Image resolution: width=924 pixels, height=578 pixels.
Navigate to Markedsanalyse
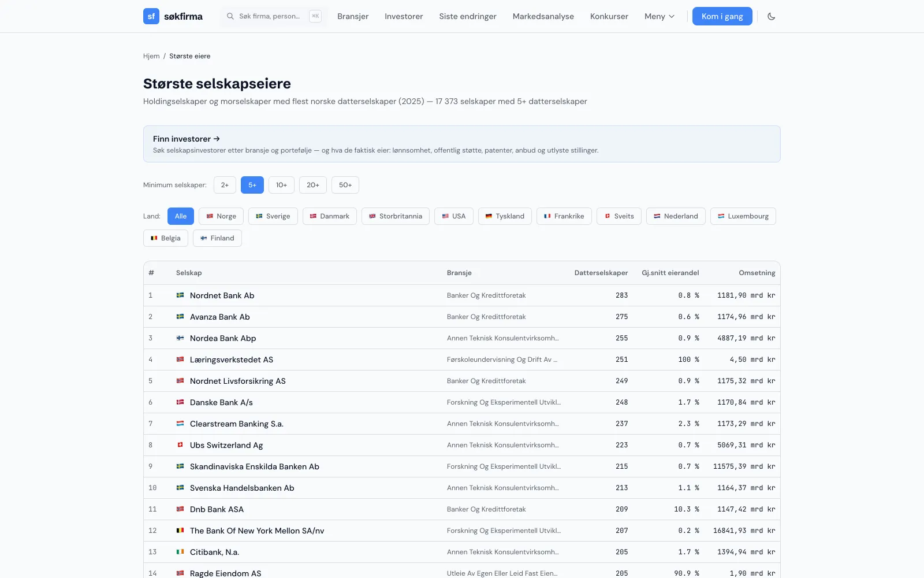(543, 16)
